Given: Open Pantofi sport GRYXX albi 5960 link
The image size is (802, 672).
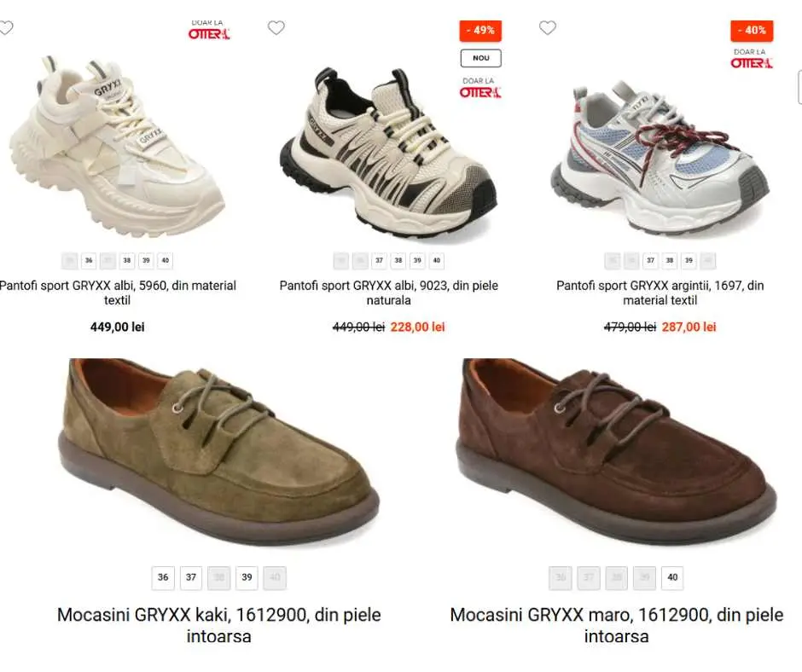Looking at the screenshot, I should click(117, 293).
